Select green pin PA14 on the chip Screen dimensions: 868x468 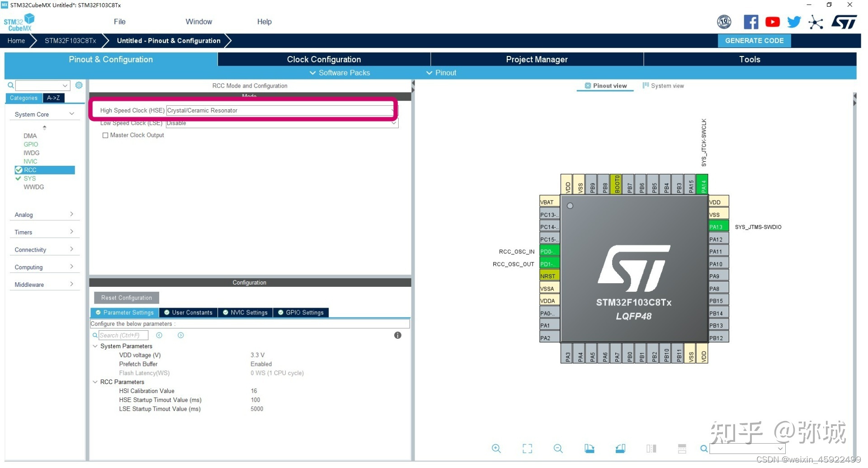703,184
